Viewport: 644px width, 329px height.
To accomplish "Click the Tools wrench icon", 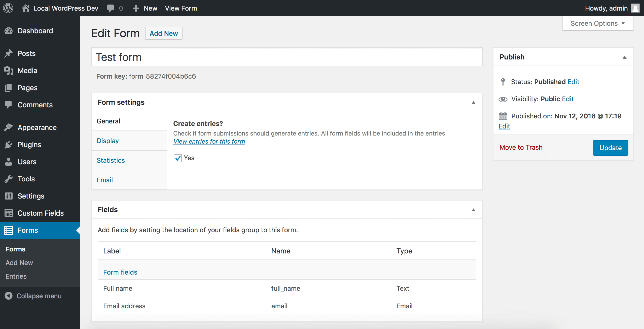I will pos(9,179).
